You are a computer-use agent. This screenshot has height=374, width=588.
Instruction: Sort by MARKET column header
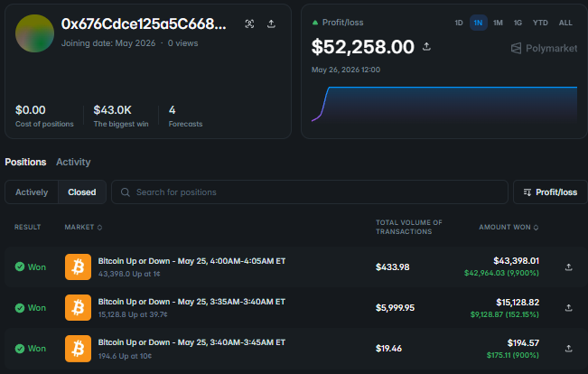(x=83, y=228)
